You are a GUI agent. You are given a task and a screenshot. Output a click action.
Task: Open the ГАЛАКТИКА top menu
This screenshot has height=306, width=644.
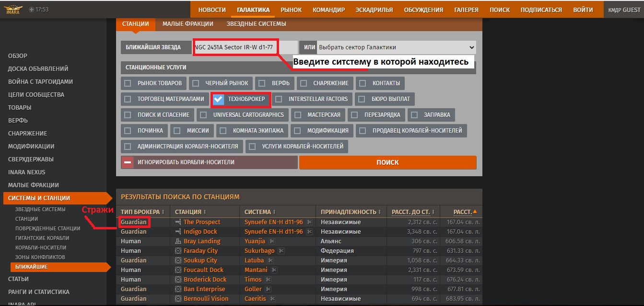(x=253, y=10)
